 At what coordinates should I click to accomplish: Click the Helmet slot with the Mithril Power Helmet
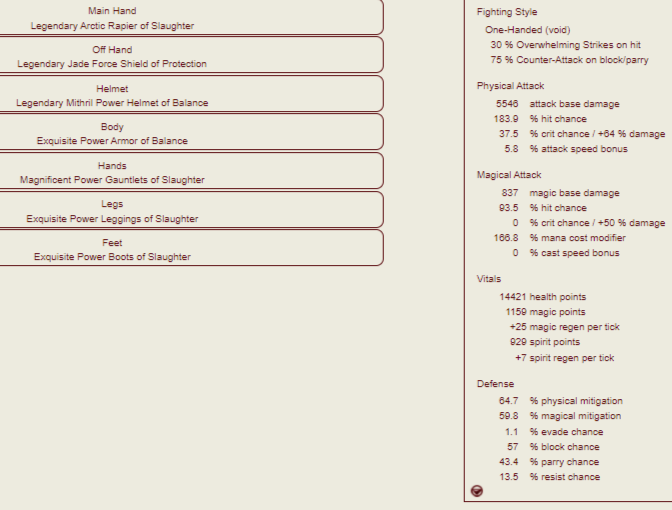pyautogui.click(x=112, y=95)
